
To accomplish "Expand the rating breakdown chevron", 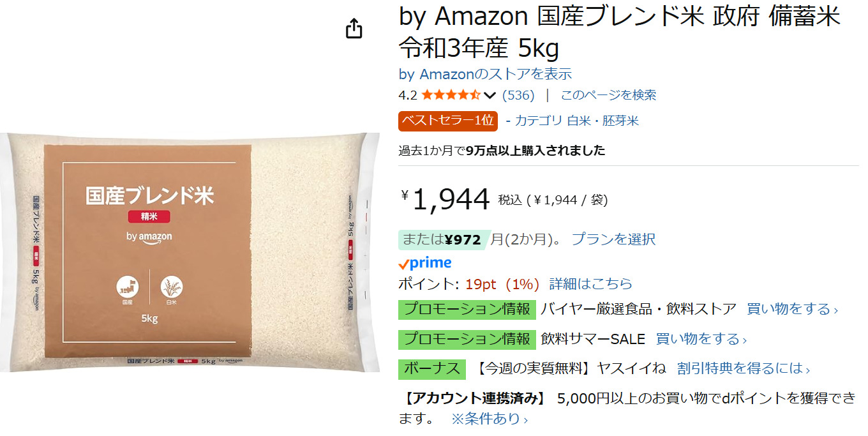I will click(x=490, y=96).
